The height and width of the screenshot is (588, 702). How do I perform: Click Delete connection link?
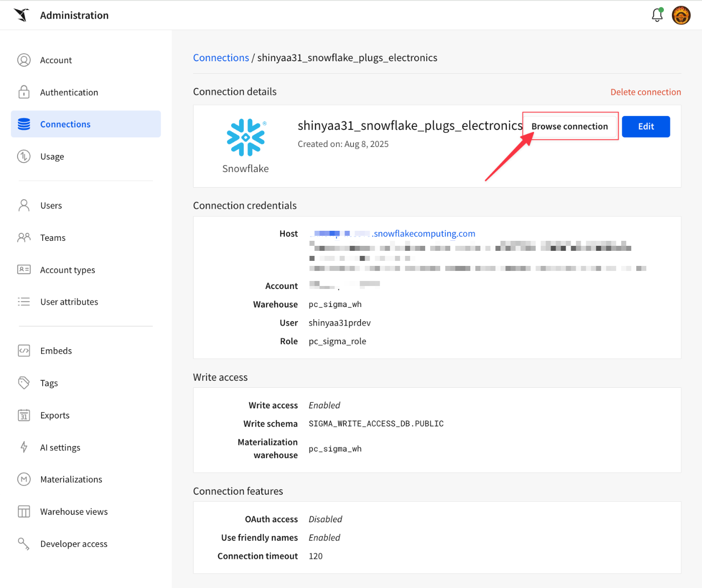click(x=645, y=92)
